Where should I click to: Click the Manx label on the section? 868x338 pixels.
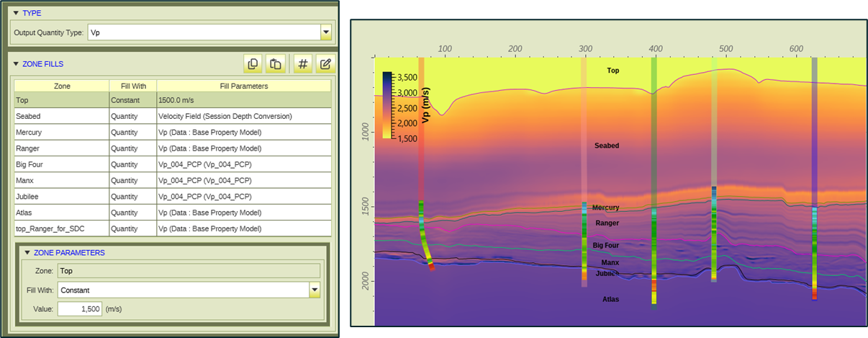click(610, 263)
